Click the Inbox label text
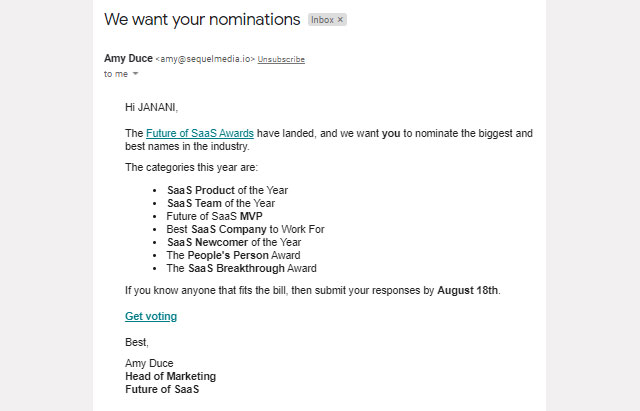The image size is (640, 411). pyautogui.click(x=322, y=20)
